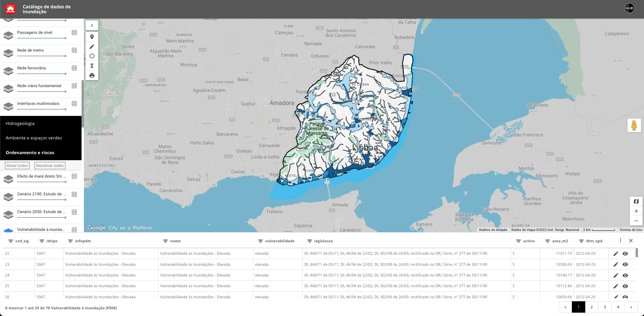Click the Ativar todos button
The image size is (644, 316).
(x=17, y=165)
